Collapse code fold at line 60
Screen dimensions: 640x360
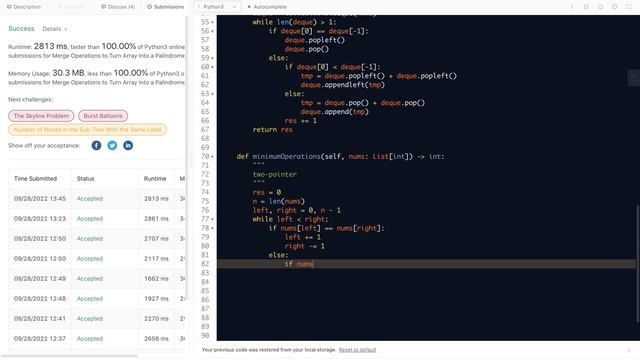tap(212, 67)
